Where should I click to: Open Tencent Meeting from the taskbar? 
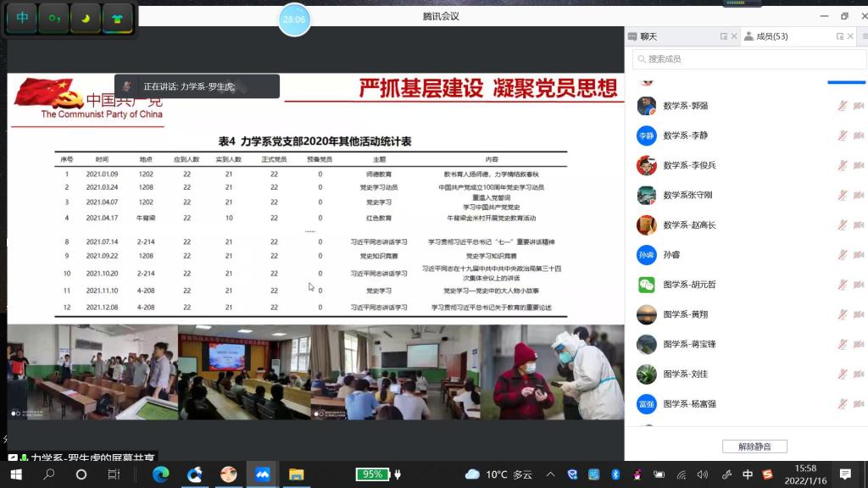point(262,474)
